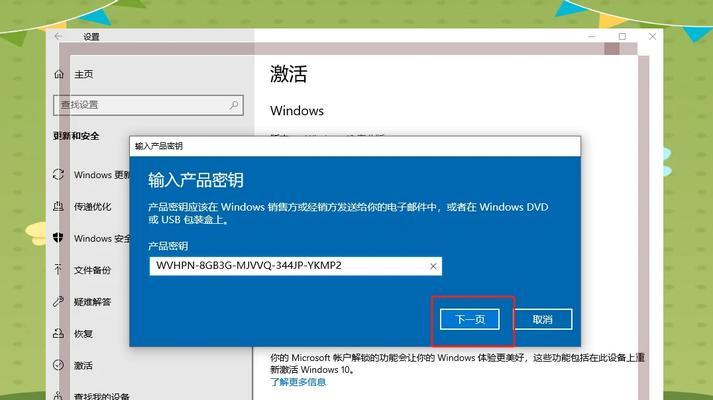Screen dimensions: 713x400
Task: Click the 更新和安全 category heading
Action: pyautogui.click(x=76, y=136)
